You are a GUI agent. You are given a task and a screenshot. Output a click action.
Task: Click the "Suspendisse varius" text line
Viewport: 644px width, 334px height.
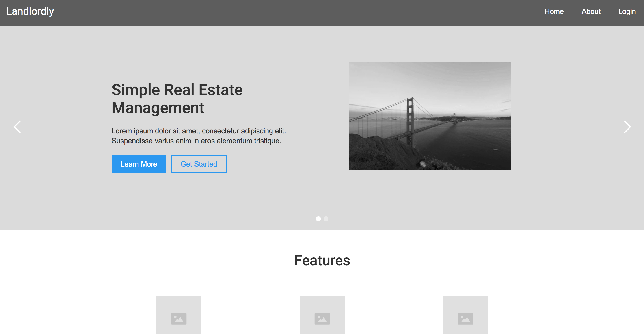(196, 141)
